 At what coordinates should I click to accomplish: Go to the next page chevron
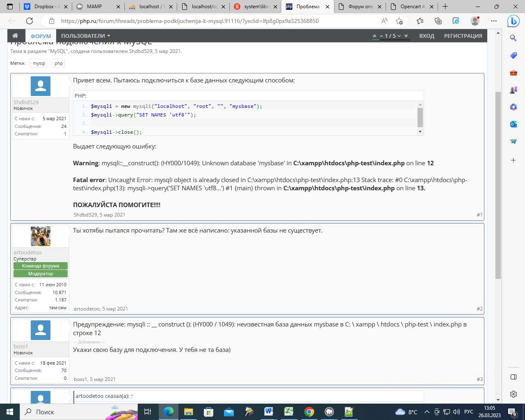[x=400, y=36]
